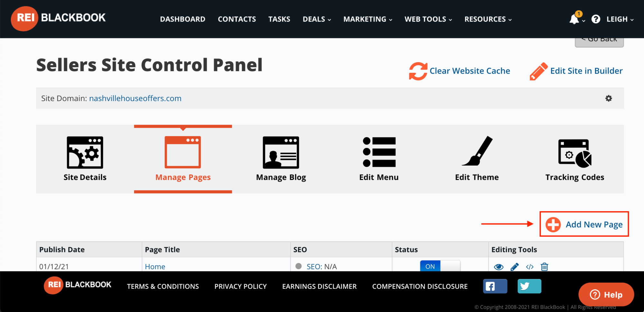Click the SEO: N/A link

point(322,267)
